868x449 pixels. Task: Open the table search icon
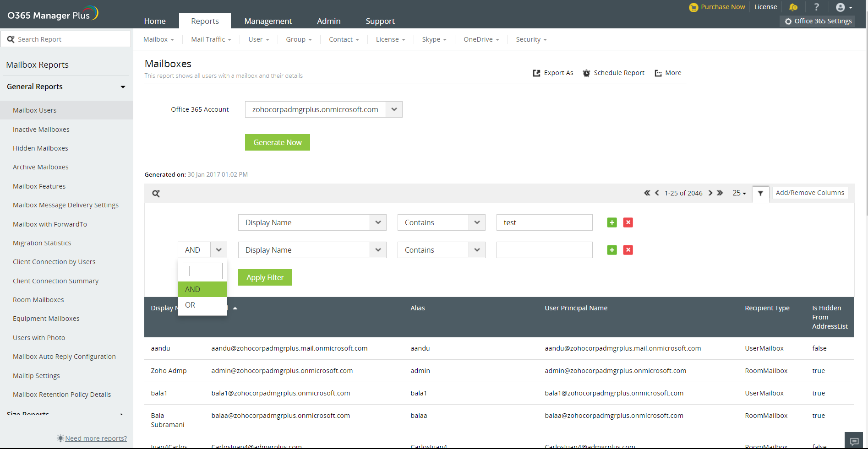(156, 194)
